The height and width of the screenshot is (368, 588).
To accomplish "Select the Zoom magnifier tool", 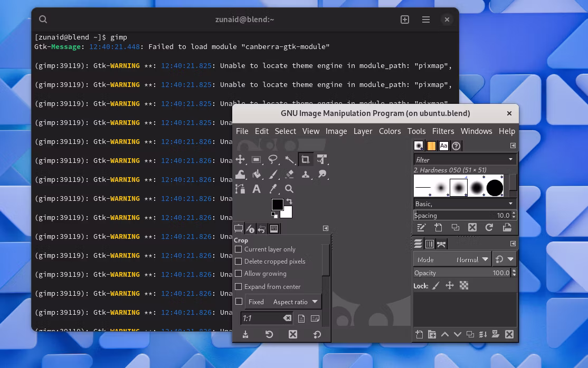I will (289, 189).
